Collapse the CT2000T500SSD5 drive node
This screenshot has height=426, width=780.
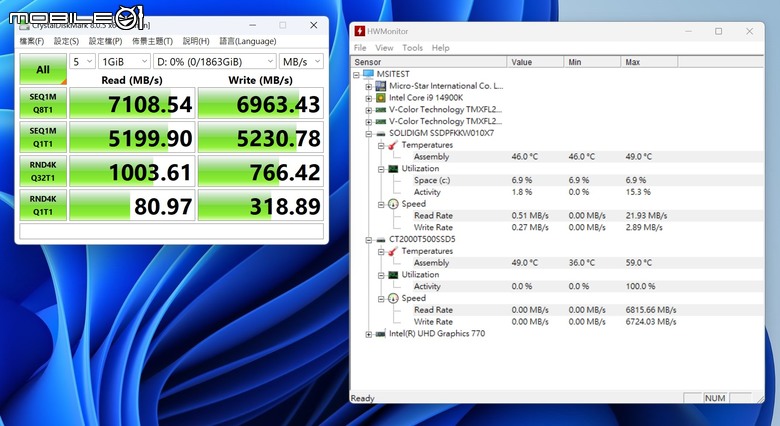[369, 240]
